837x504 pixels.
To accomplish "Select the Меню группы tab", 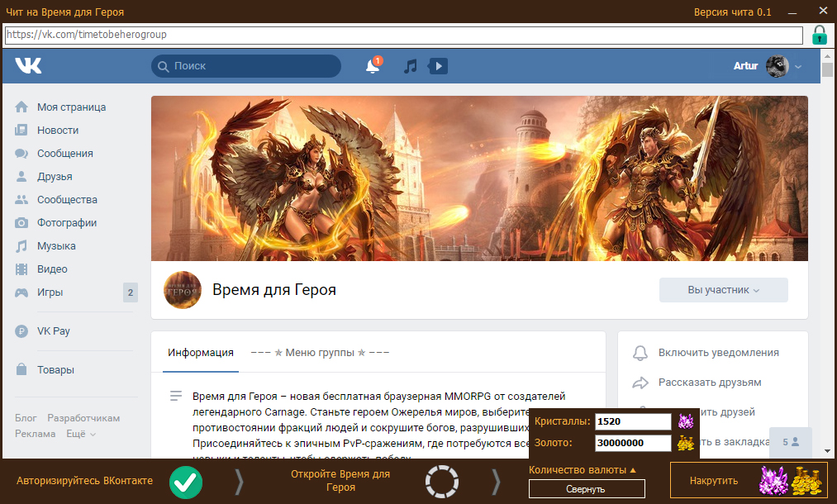I will pos(319,352).
